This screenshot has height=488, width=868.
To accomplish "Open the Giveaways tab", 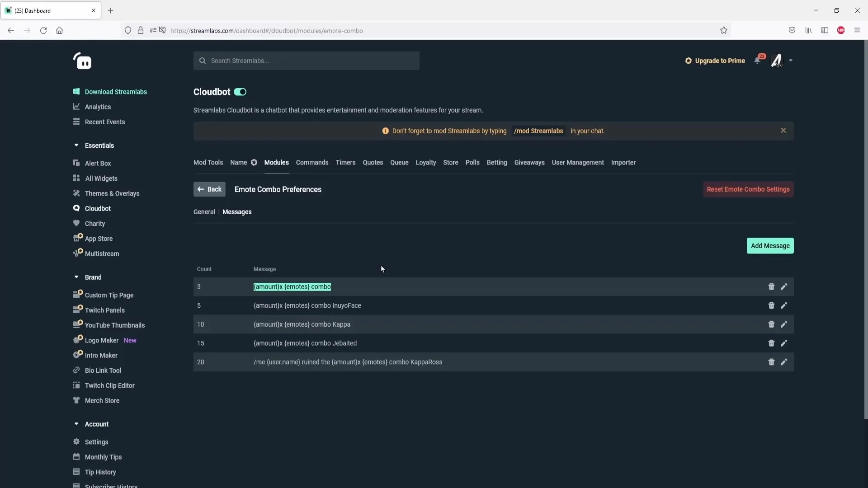I will [x=529, y=163].
